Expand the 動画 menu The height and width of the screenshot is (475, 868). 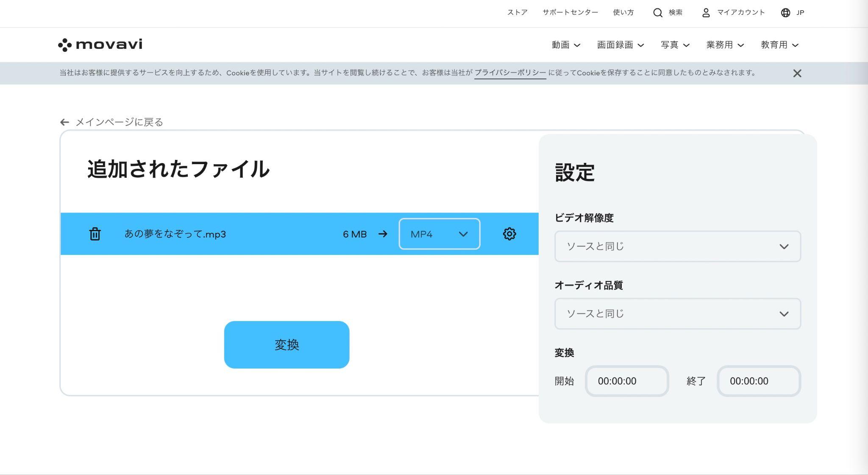click(x=566, y=45)
